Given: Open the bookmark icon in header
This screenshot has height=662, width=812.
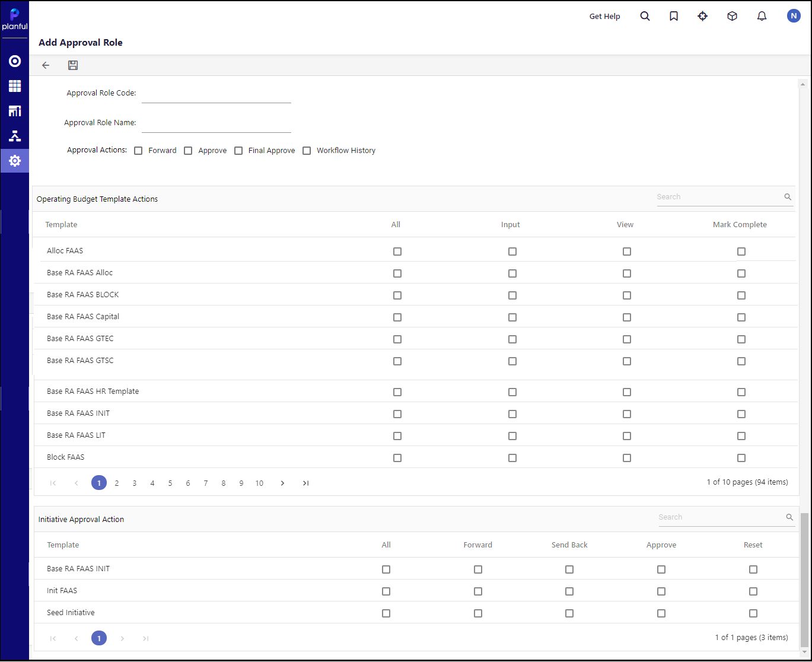Looking at the screenshot, I should (674, 16).
